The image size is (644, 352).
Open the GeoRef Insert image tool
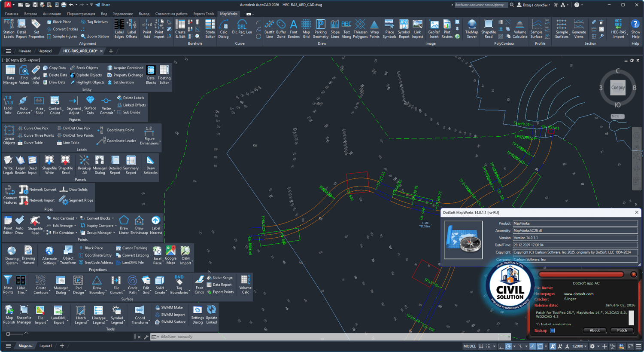click(x=434, y=29)
